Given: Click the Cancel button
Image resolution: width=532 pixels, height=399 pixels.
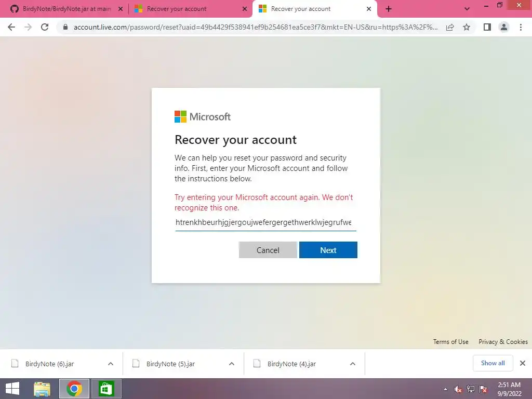Looking at the screenshot, I should [x=268, y=250].
